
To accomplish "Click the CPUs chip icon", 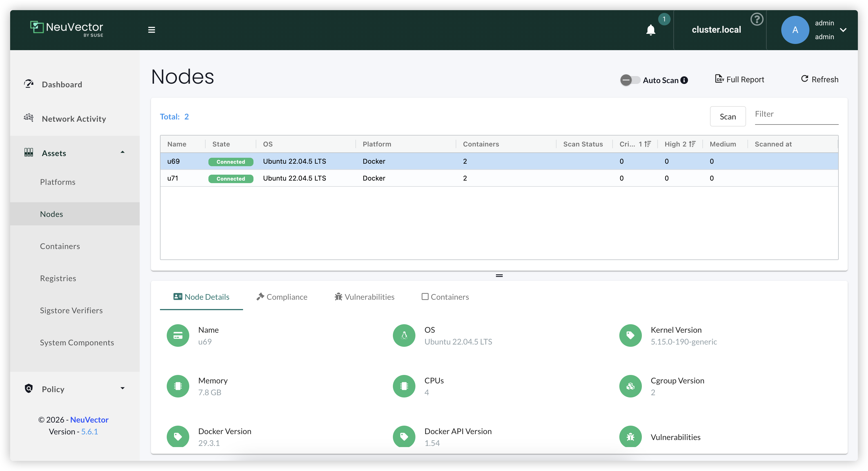I will coord(404,386).
